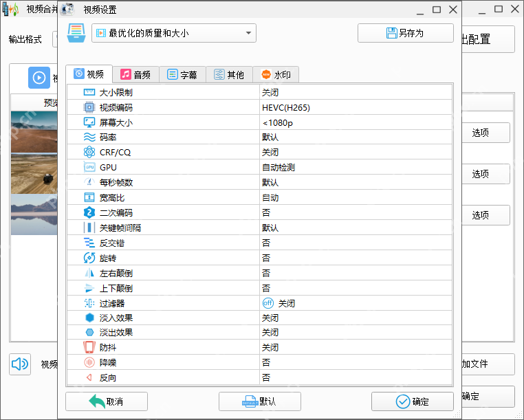
Task: Click the 反向 否 value
Action: (x=356, y=377)
